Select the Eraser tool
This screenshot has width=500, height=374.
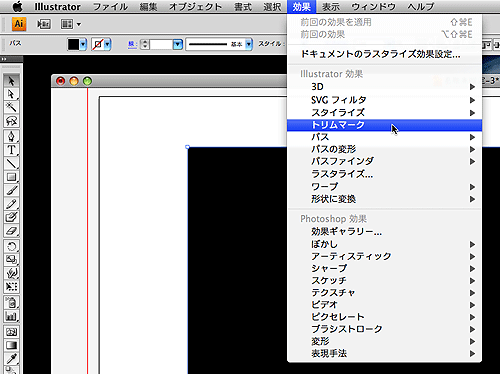11,231
